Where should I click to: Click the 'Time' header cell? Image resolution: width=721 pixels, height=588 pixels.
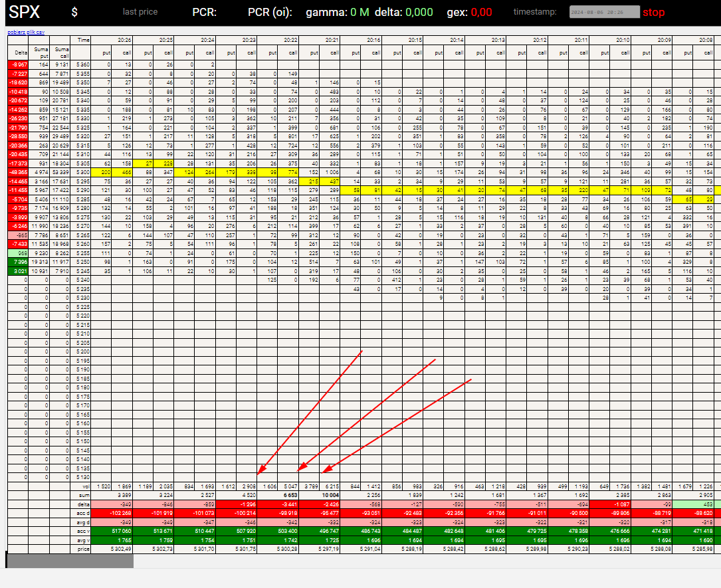80,40
